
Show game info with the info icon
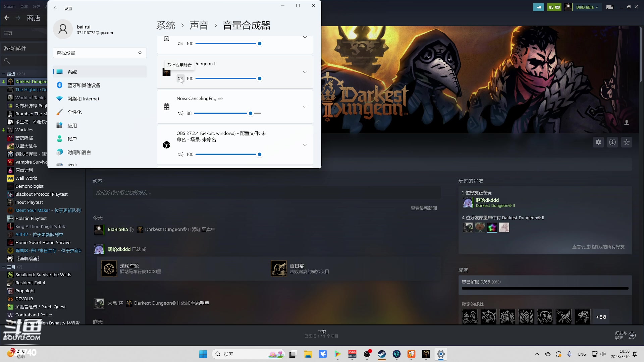(x=612, y=142)
